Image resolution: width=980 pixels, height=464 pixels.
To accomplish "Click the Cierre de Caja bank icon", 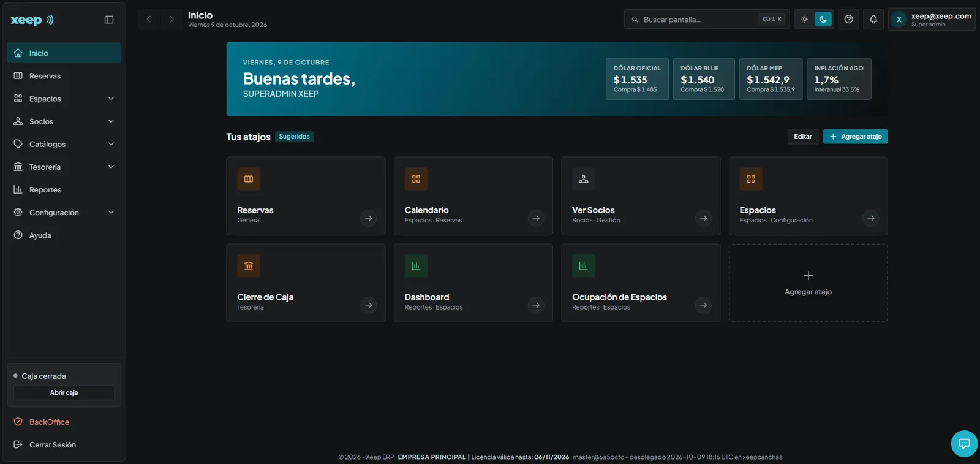I will 249,266.
